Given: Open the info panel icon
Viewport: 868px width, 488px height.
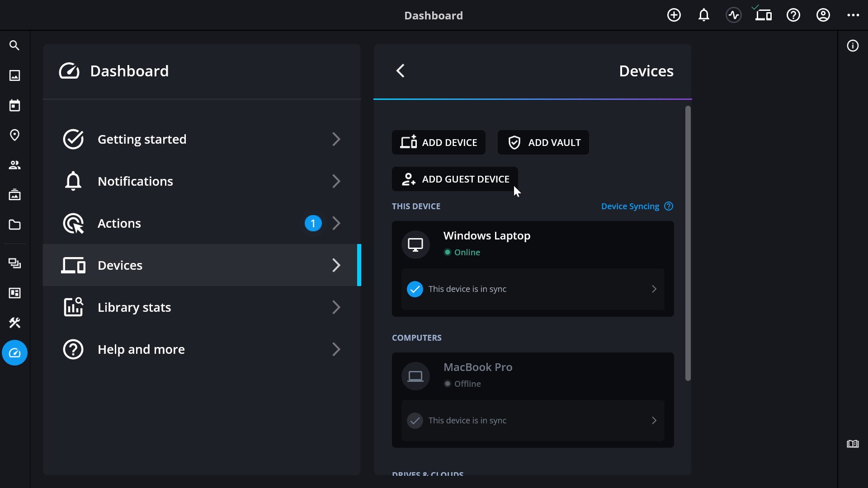Looking at the screenshot, I should (853, 46).
